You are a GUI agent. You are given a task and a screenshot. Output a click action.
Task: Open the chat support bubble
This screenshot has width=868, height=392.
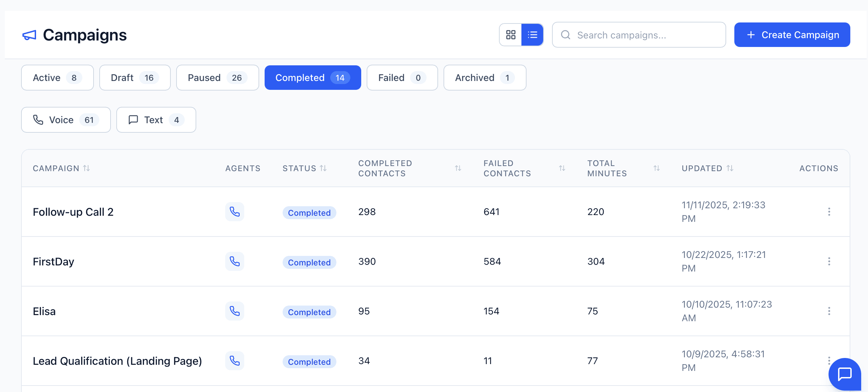point(845,374)
